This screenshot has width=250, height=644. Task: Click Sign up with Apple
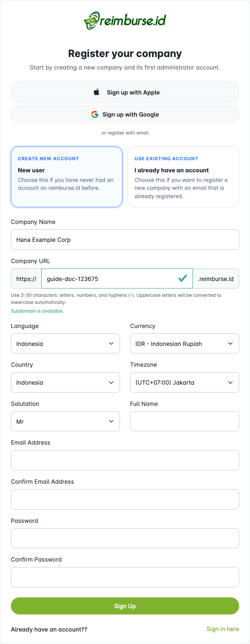(x=125, y=92)
